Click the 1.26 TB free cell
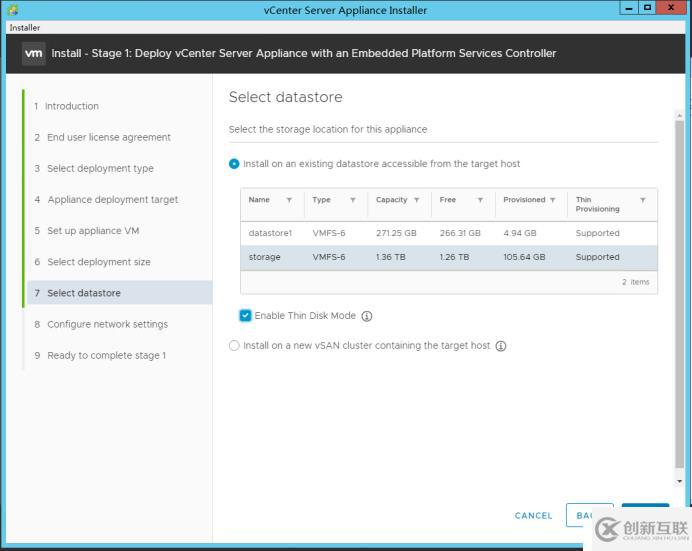This screenshot has width=692, height=551. pyautogui.click(x=454, y=257)
